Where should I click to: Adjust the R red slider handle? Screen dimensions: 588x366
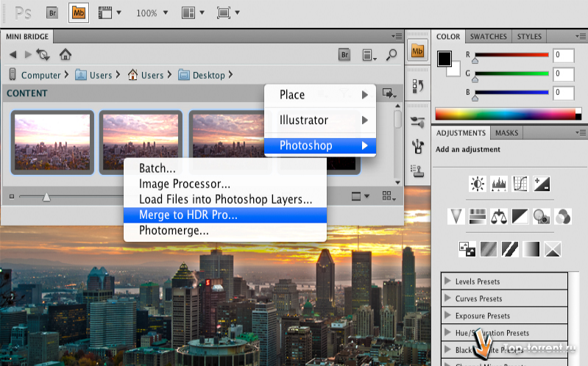pyautogui.click(x=475, y=60)
